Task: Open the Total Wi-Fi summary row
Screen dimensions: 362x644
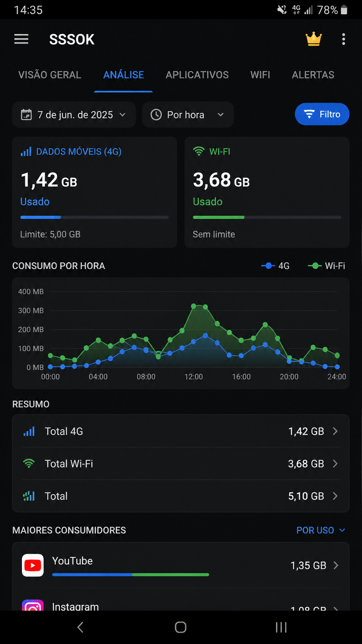Action: [181, 463]
